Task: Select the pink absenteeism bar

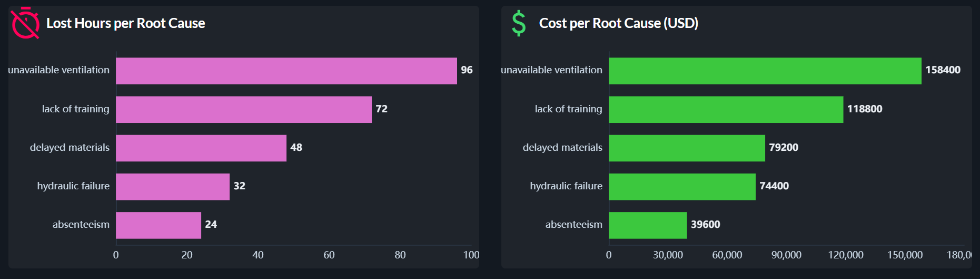Action: pos(159,225)
